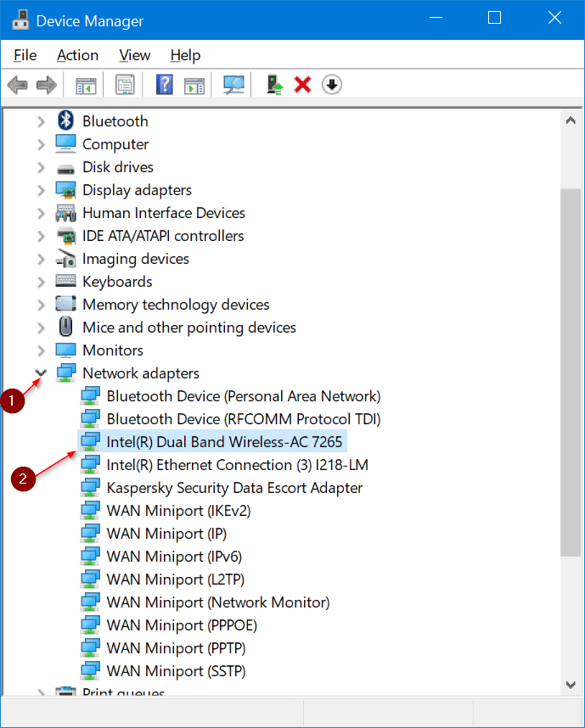
Task: Select WAN Miniport (SSTP)
Action: [x=176, y=671]
